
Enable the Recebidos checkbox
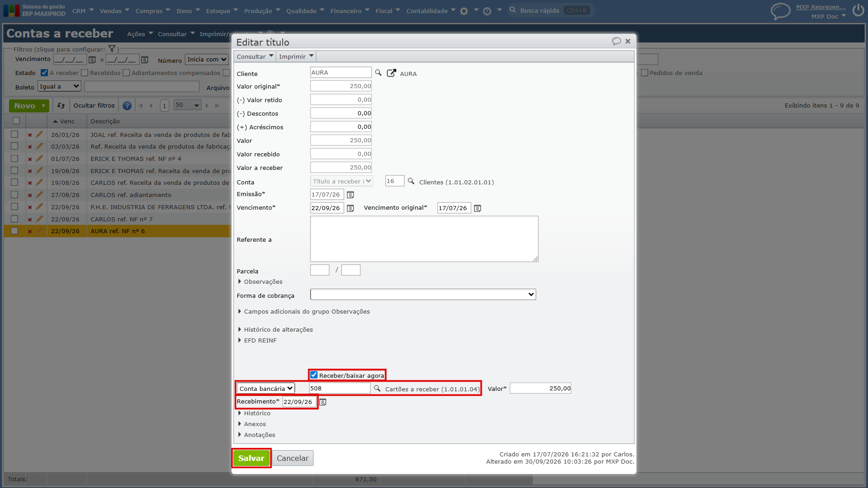click(x=85, y=73)
